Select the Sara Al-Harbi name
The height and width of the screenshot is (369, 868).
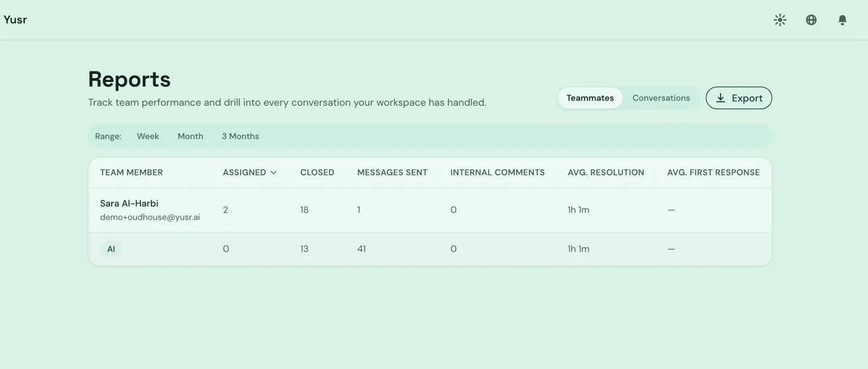129,203
